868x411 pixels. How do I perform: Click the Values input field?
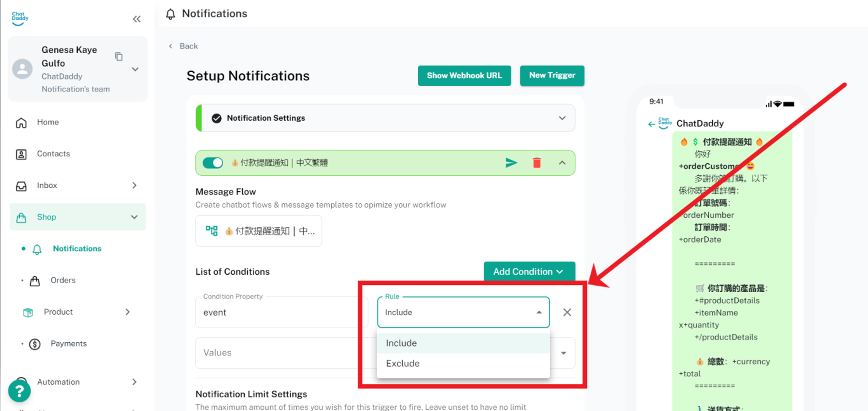[385, 353]
